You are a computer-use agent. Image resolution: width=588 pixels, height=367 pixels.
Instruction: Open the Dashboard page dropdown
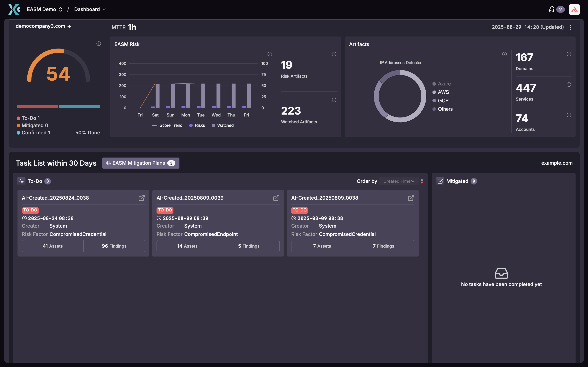pos(104,9)
